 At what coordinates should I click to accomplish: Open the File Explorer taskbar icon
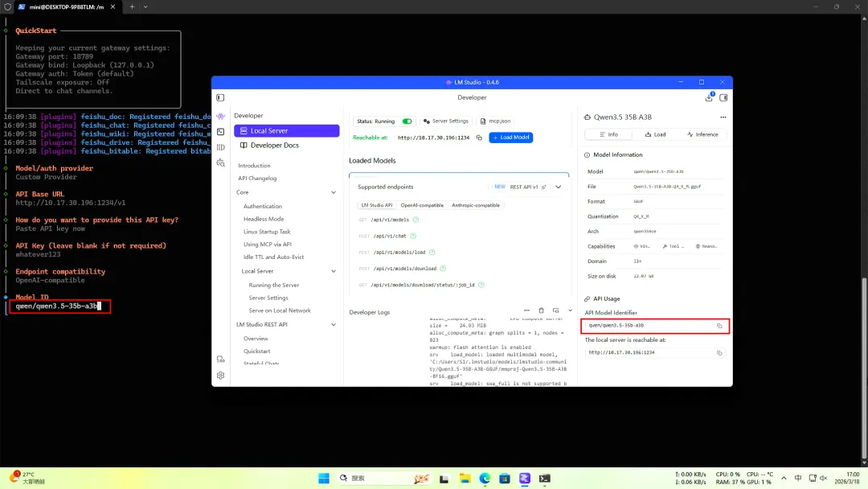pos(465,478)
